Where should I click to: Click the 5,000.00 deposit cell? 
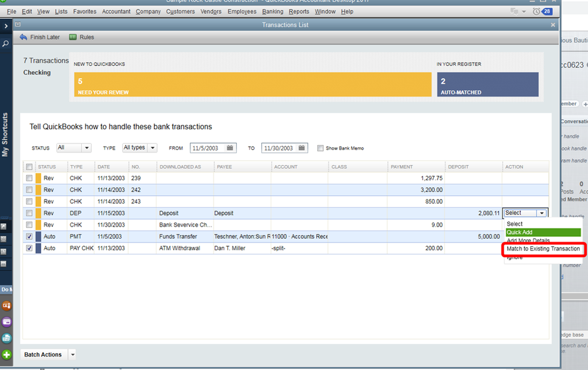(x=473, y=236)
